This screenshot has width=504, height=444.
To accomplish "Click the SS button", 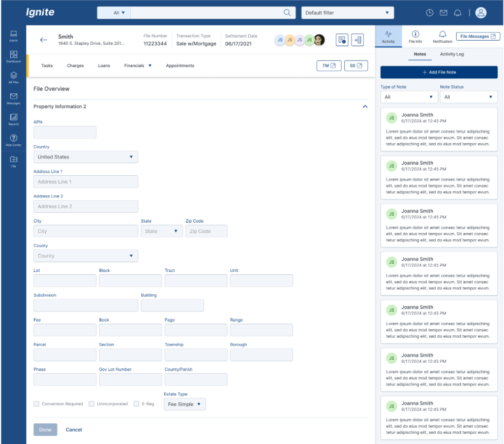I will pos(356,66).
